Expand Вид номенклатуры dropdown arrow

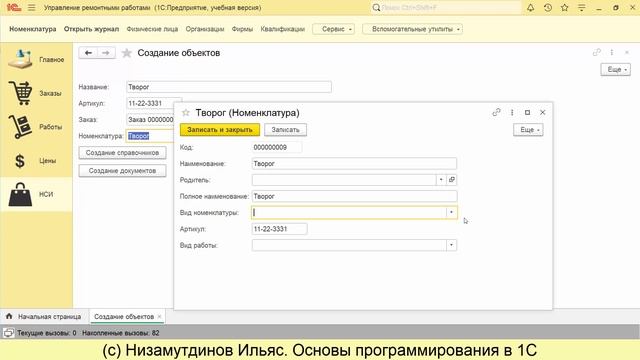pyautogui.click(x=451, y=212)
